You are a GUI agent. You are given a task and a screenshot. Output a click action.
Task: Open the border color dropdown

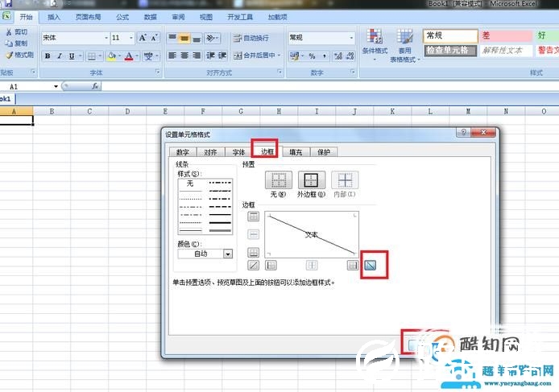(228, 254)
